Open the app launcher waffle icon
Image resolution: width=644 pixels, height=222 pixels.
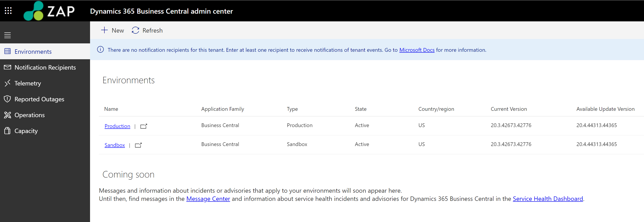click(8, 11)
